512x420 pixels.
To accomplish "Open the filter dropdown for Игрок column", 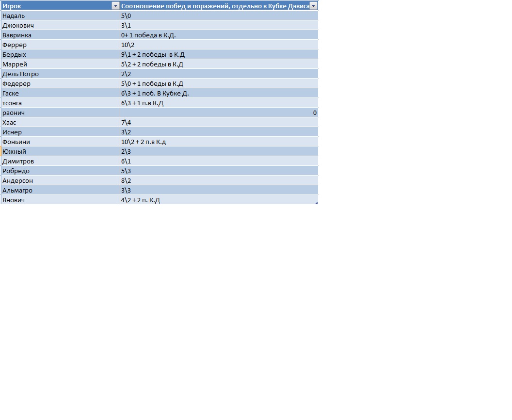I will click(115, 6).
